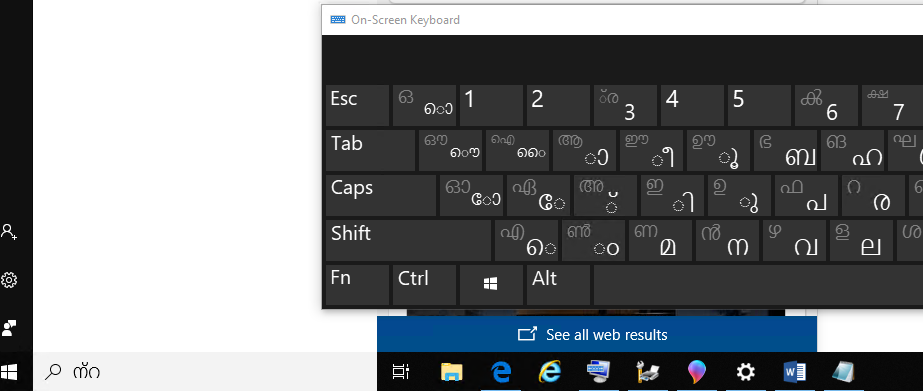Click the Windows Start button

[x=9, y=372]
